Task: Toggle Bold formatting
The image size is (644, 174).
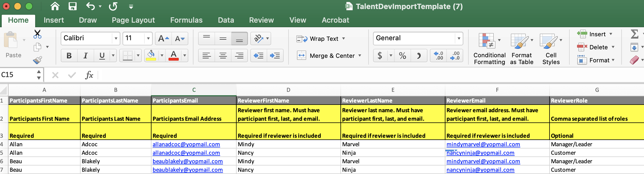Action: click(69, 56)
